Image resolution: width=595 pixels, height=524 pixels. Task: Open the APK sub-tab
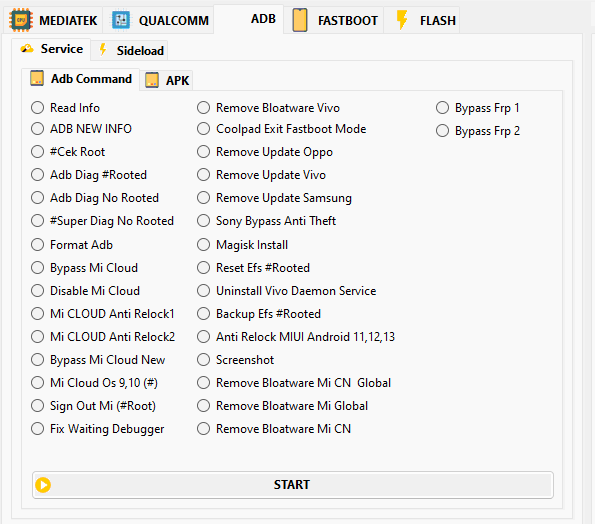[167, 80]
